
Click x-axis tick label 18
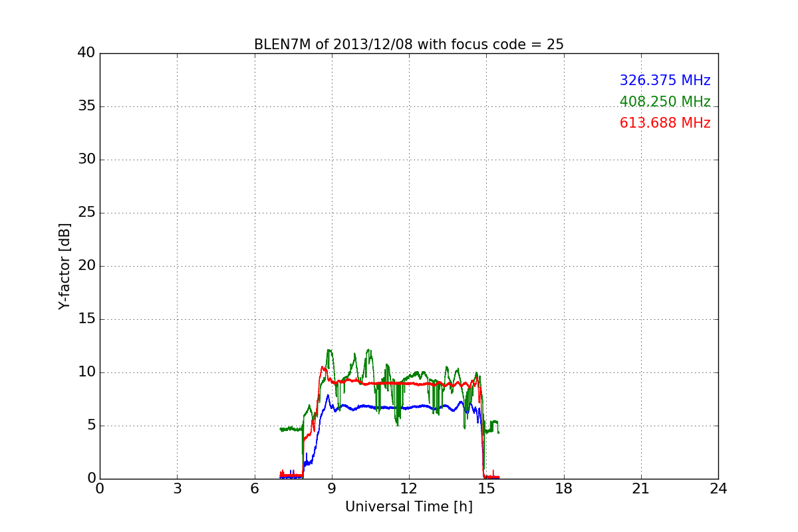[x=564, y=489]
